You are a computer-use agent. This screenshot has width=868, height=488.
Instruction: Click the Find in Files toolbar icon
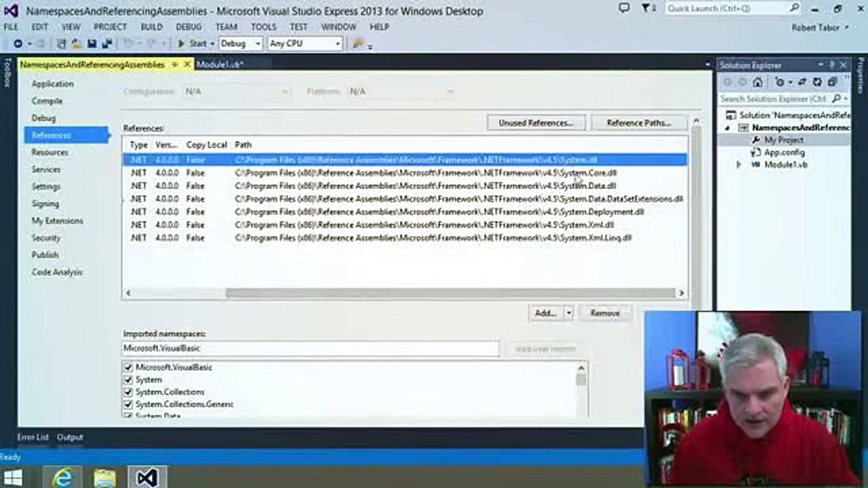[x=359, y=43]
